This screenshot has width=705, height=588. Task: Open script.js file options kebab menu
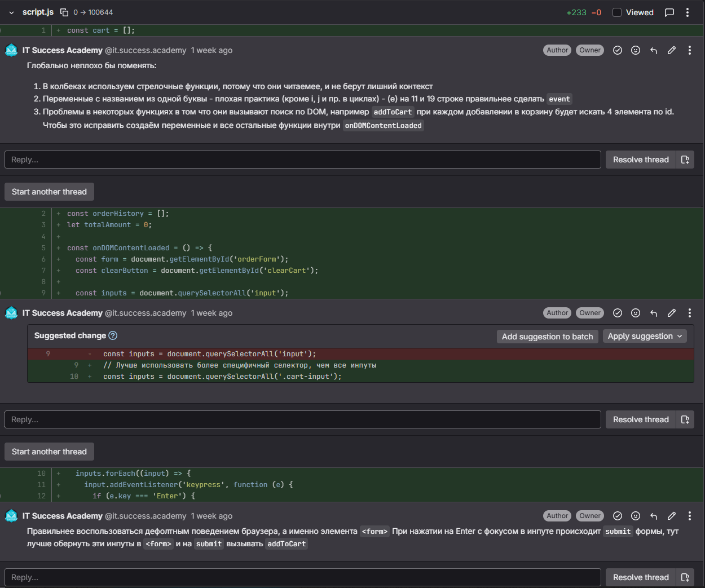click(x=688, y=12)
